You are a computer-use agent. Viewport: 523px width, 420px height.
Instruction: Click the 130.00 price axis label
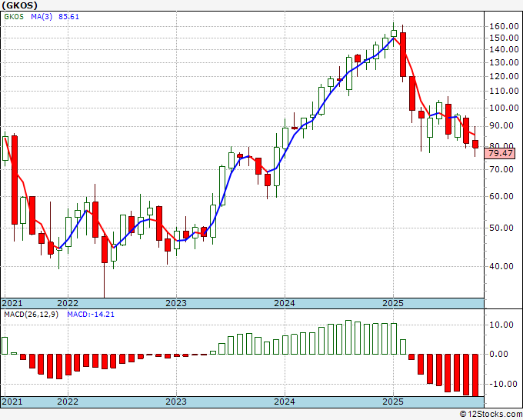pyautogui.click(x=504, y=62)
